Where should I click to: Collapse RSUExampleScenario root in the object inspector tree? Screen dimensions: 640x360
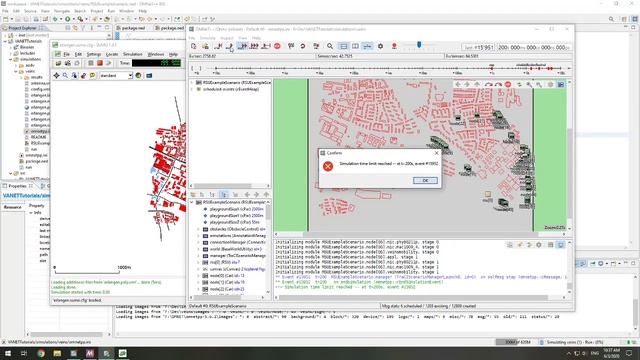click(x=192, y=202)
